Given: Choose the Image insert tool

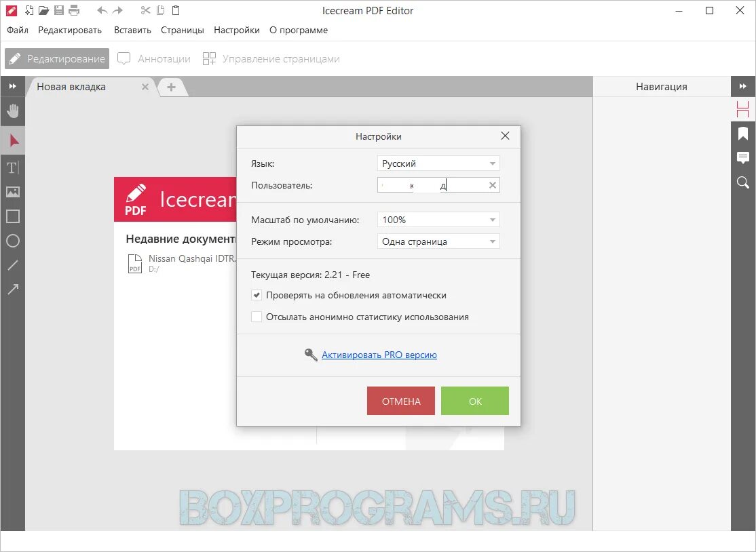Looking at the screenshot, I should (x=13, y=192).
